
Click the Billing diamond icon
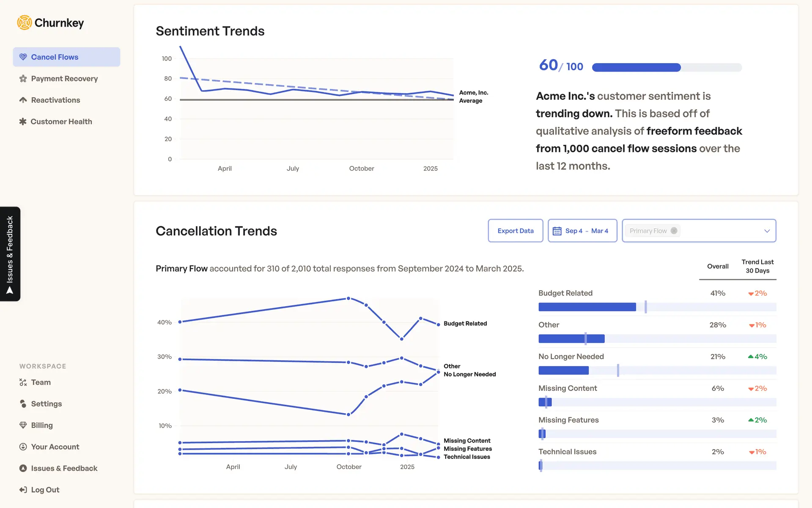[23, 425]
